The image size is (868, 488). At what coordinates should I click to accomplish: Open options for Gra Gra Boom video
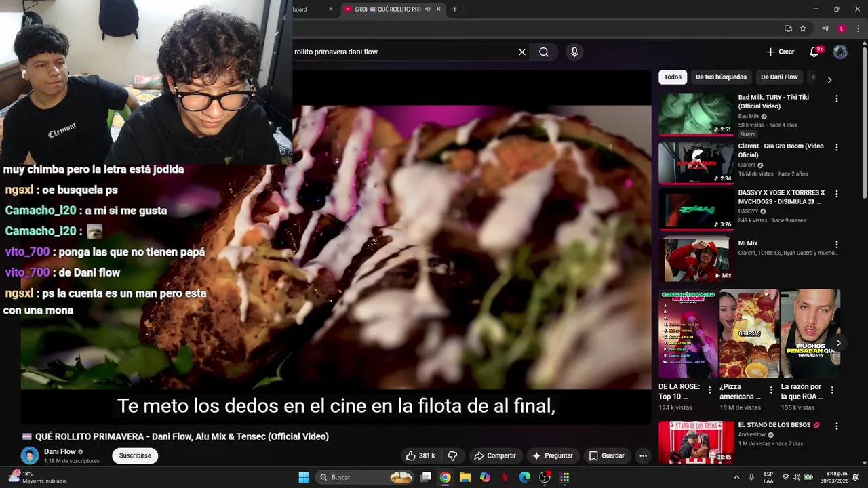836,147
